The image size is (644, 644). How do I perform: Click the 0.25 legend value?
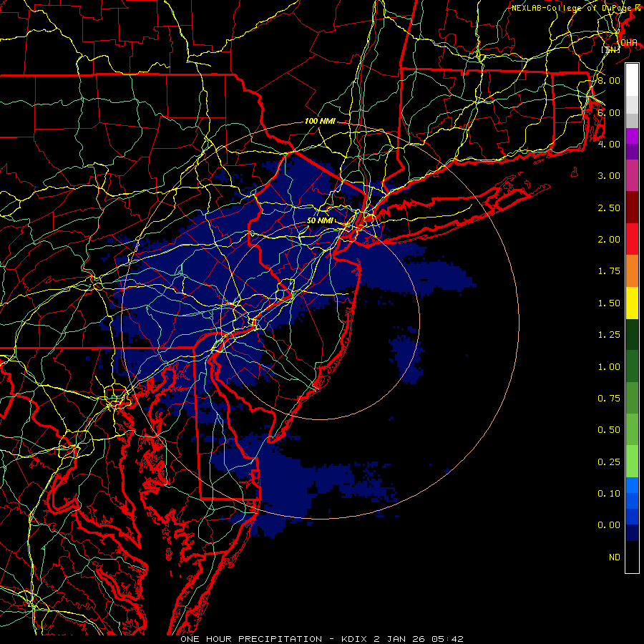609,462
